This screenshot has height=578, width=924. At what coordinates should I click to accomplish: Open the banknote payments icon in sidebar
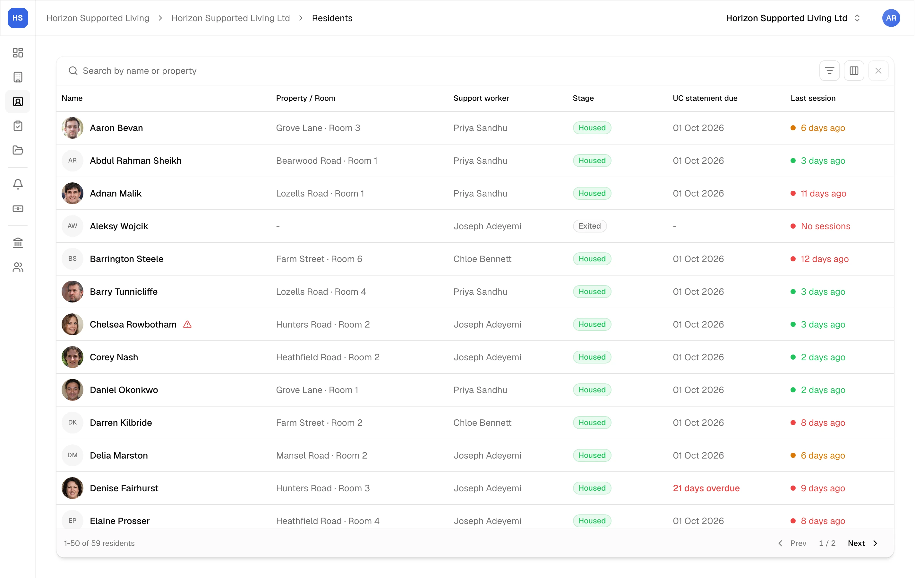coord(18,209)
